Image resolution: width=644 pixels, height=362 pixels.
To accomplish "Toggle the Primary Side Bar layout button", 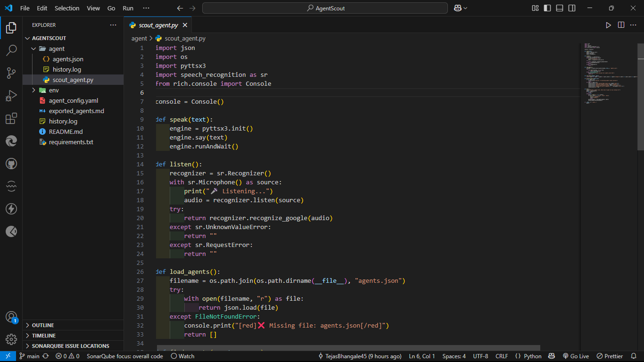I will point(547,8).
